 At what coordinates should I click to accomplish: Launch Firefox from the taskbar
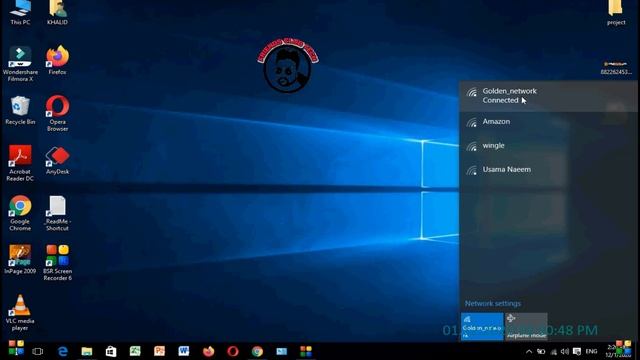pos(208,351)
